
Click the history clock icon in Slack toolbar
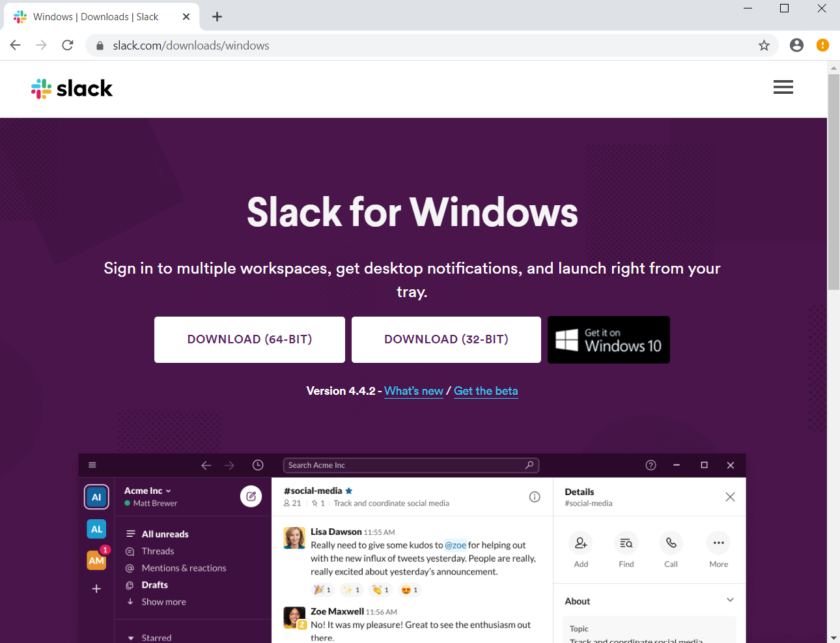[257, 464]
